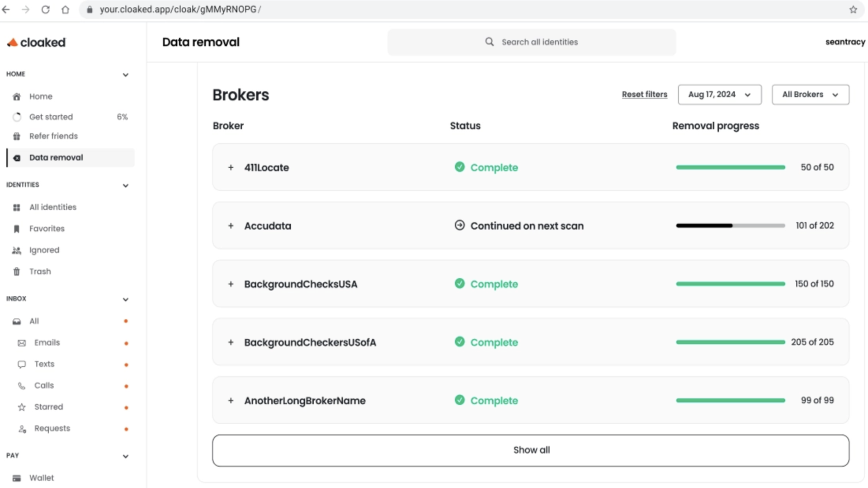Focus the Search all identities field
Viewport: 868px width, 488px height.
[532, 42]
